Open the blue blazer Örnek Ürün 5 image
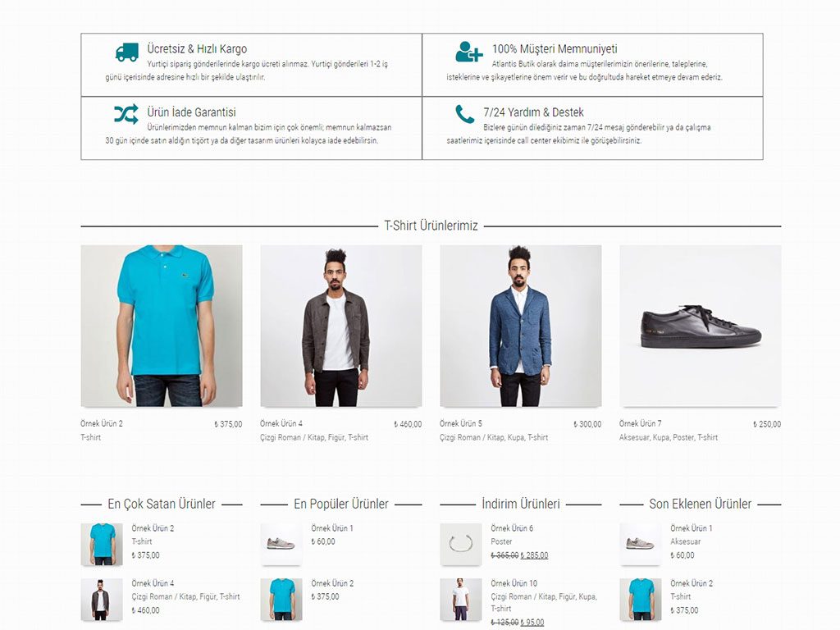 pos(520,326)
